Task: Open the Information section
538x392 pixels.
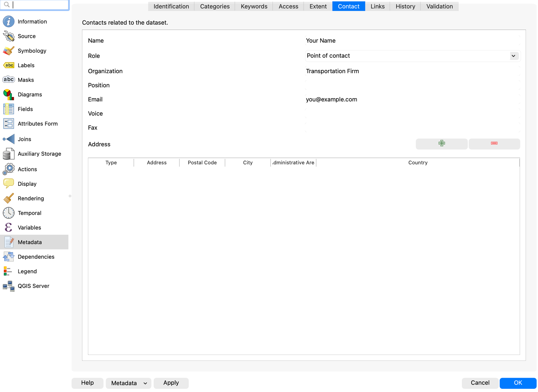Action: click(34, 22)
